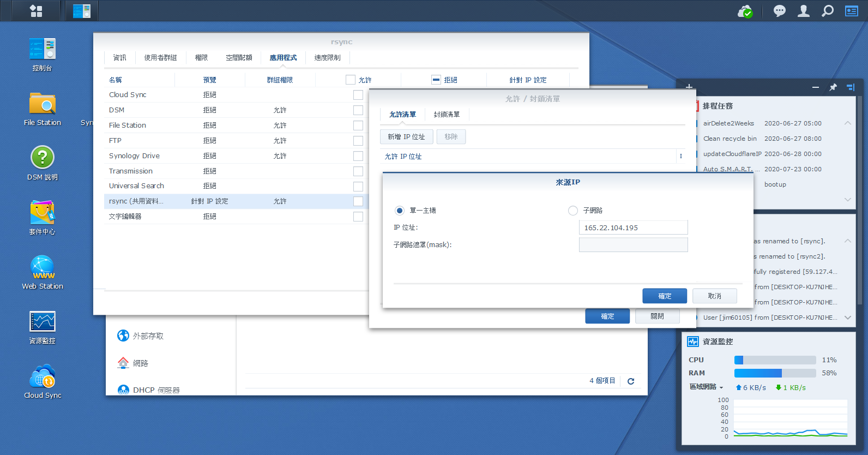Image resolution: width=868 pixels, height=455 pixels.
Task: Open the File Station desktop icon
Action: click(x=43, y=104)
